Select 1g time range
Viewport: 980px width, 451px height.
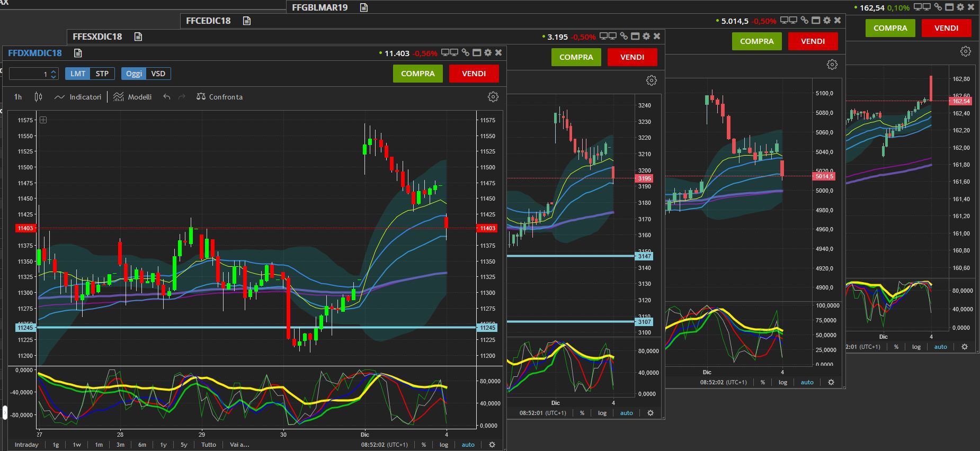(x=56, y=445)
